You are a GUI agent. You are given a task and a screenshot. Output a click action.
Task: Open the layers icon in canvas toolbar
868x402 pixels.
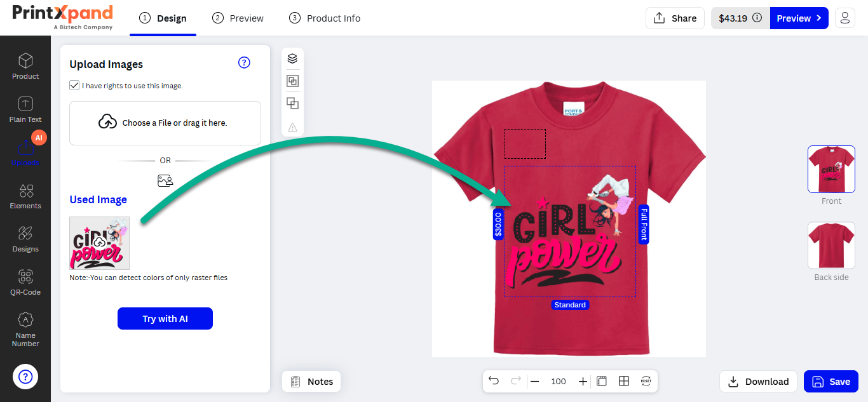(x=292, y=58)
